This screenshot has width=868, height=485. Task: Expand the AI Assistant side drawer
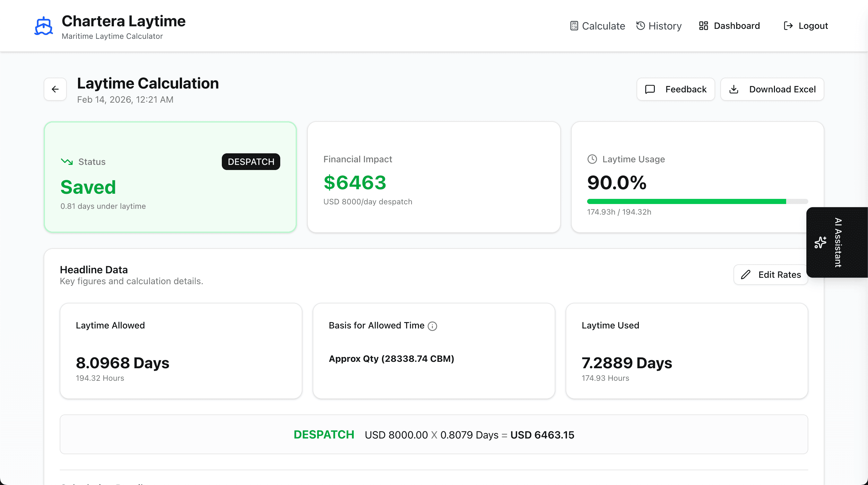837,242
